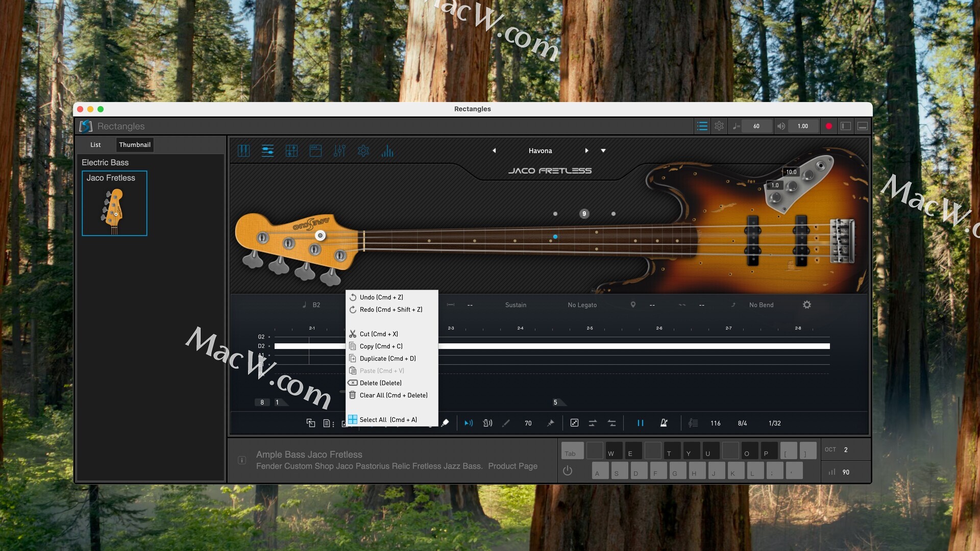Choose Copy from the context menu
Screen dimensions: 980x551
[x=391, y=346]
